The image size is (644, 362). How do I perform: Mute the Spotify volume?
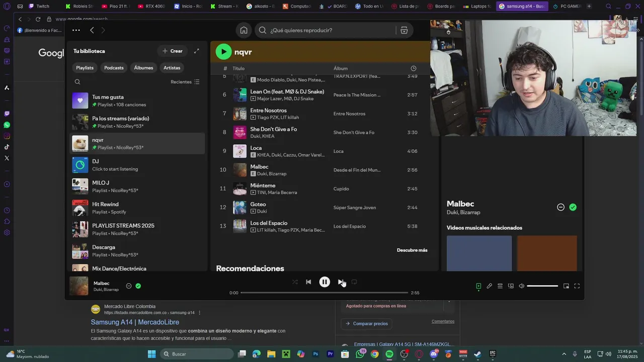click(x=522, y=286)
